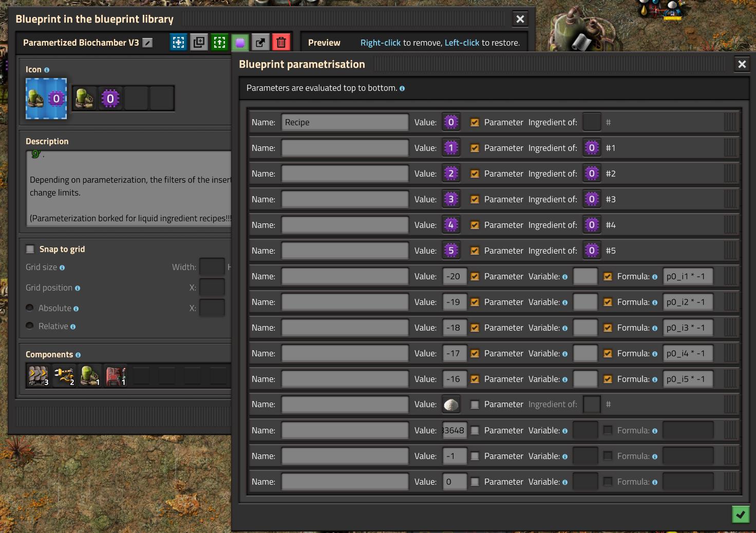This screenshot has height=533, width=756.
Task: Delete the blueprint with the red trash icon
Action: (x=281, y=43)
